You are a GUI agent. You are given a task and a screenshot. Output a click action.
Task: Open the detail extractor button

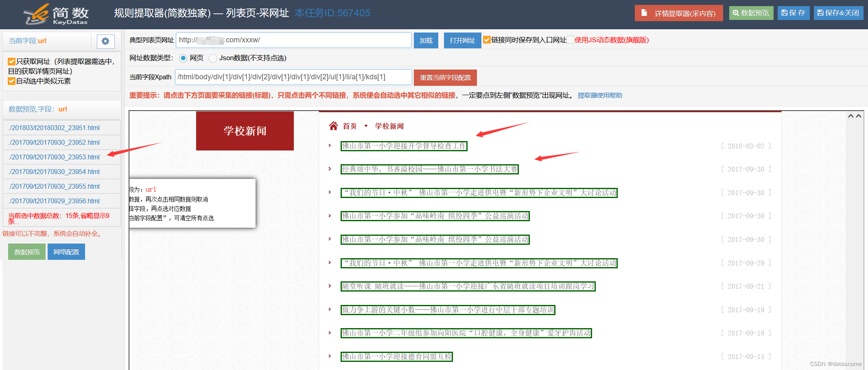[x=679, y=13]
